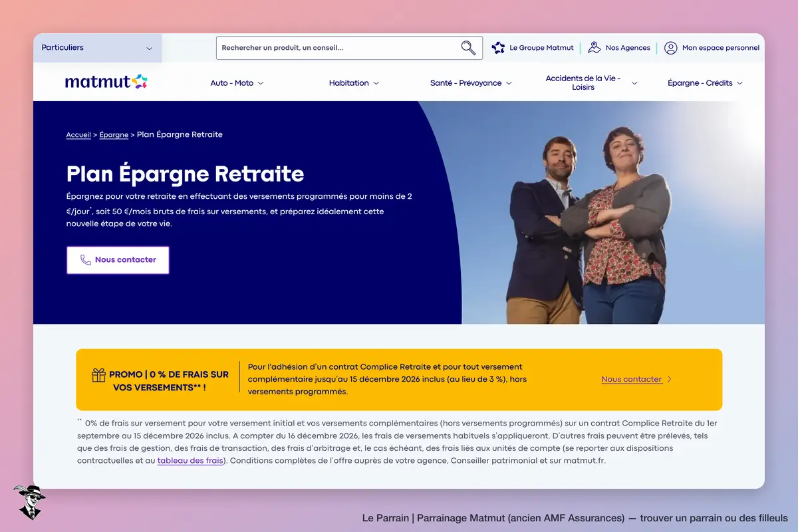
Task: Click Plan Épargne Retraite breadcrumb text
Action: (180, 135)
